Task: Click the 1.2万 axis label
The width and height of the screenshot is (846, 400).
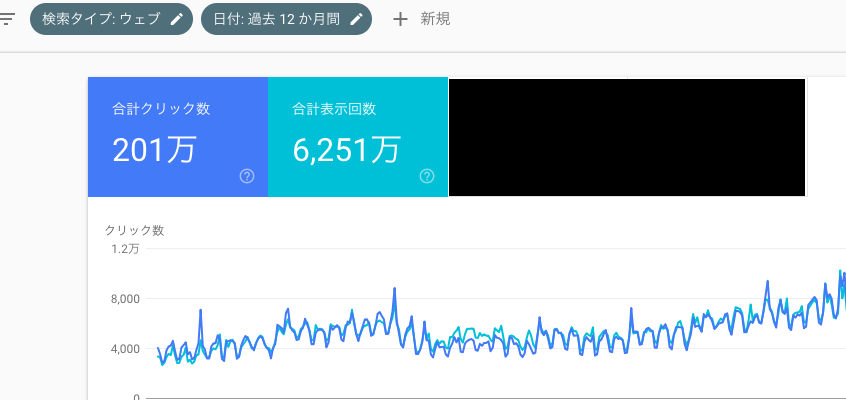Action: point(126,249)
